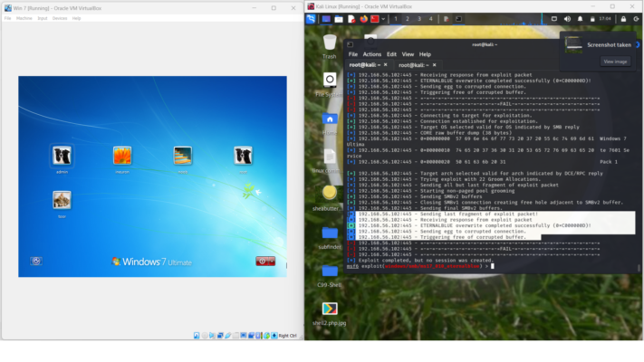Screen dimensions: 644x362
Task: Click the network adapter icon in the VirtualBox status bar
Action: click(220, 336)
